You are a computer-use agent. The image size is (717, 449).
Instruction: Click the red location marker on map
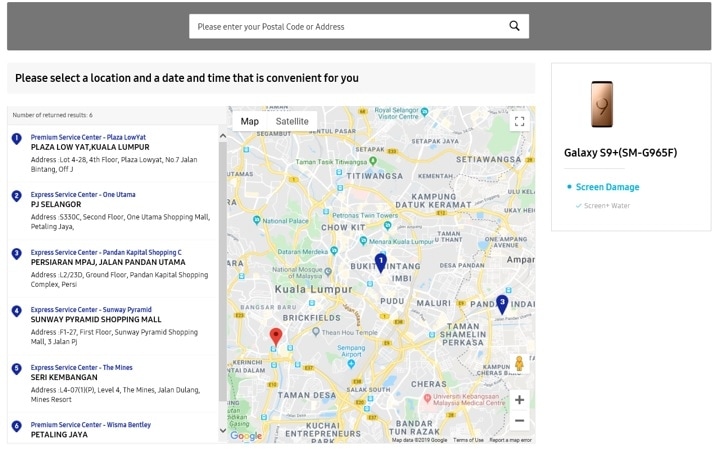click(275, 337)
